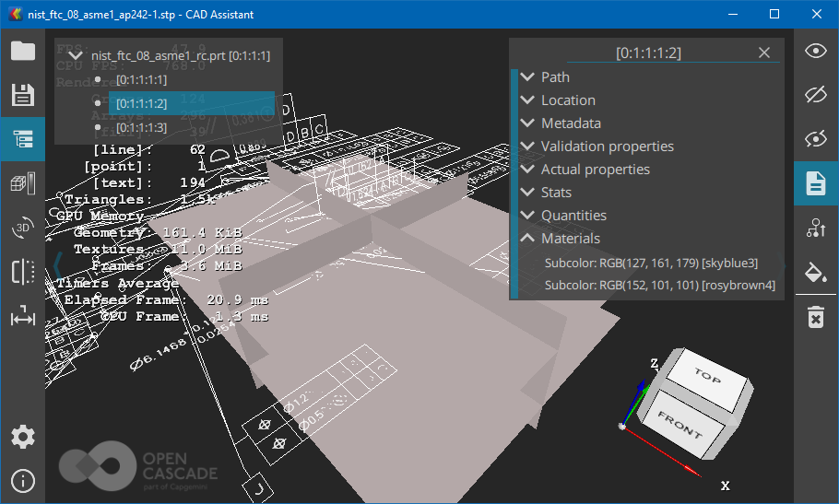Viewport: 839px width, 504px height.
Task: Activate the clipping plane section tool
Action: point(22,272)
